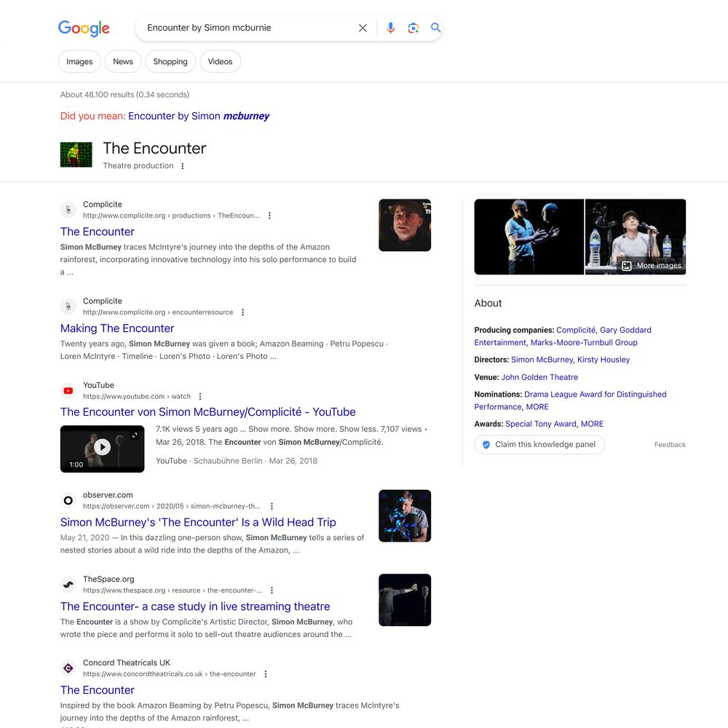The width and height of the screenshot is (728, 728).
Task: View the TheSpace.org result thumbnail
Action: [405, 600]
